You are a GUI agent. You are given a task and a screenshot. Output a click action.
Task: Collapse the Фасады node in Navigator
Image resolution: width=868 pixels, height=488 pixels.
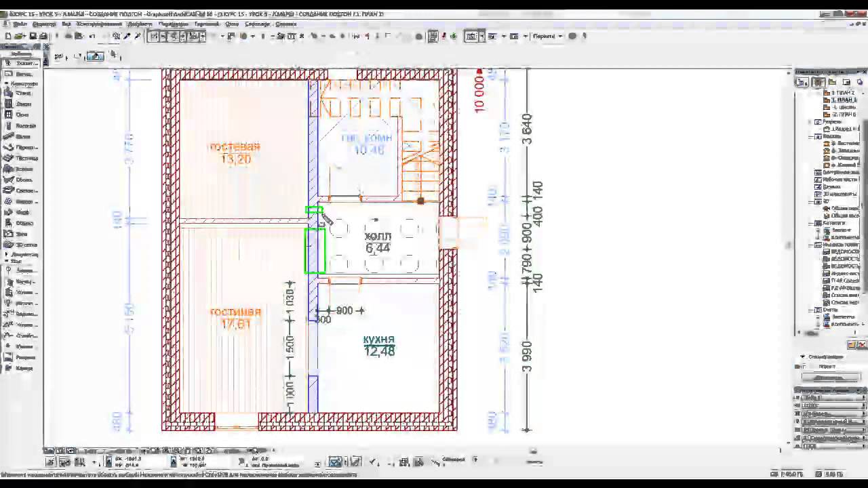tap(811, 137)
